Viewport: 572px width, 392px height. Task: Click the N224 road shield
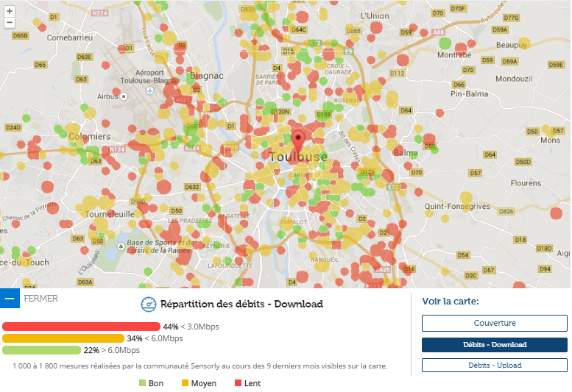click(x=99, y=13)
